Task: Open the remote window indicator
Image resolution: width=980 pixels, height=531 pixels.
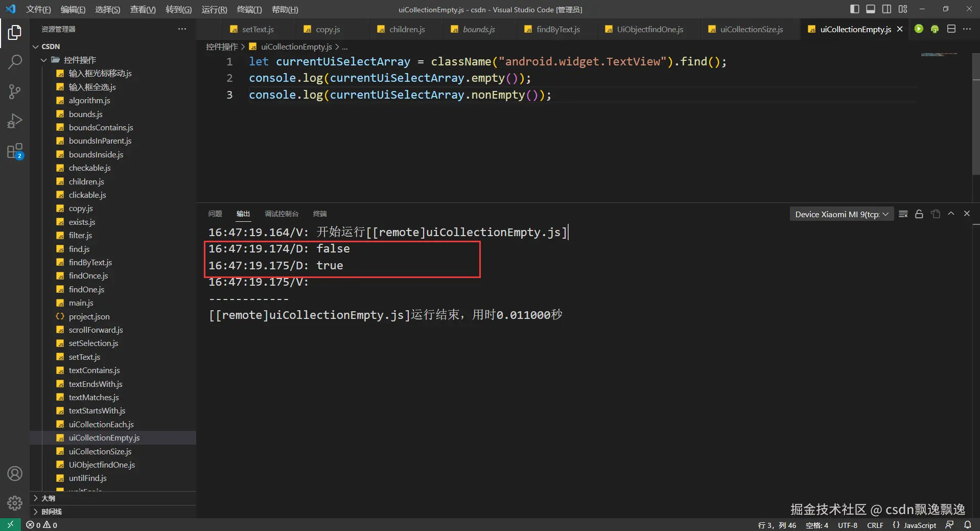Action: 10,525
